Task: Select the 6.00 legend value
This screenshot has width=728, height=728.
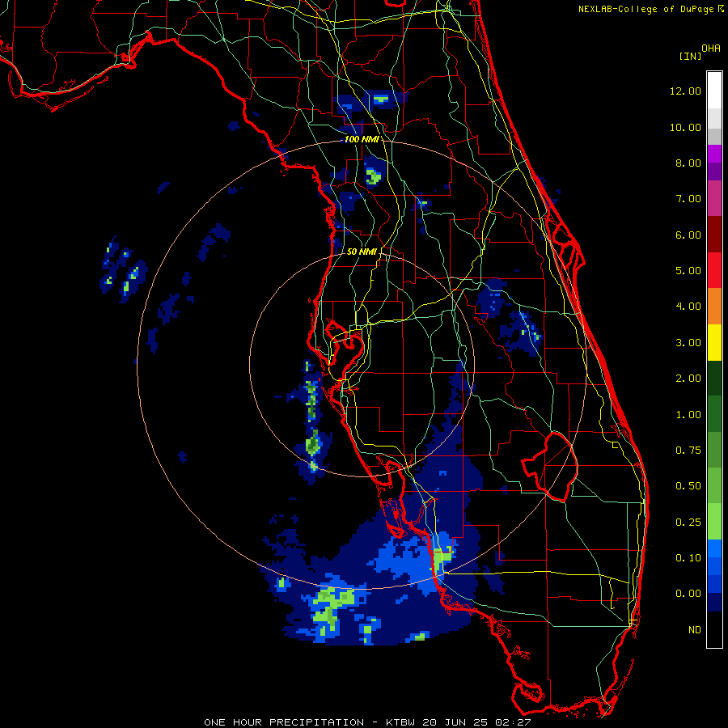Action: tap(688, 235)
